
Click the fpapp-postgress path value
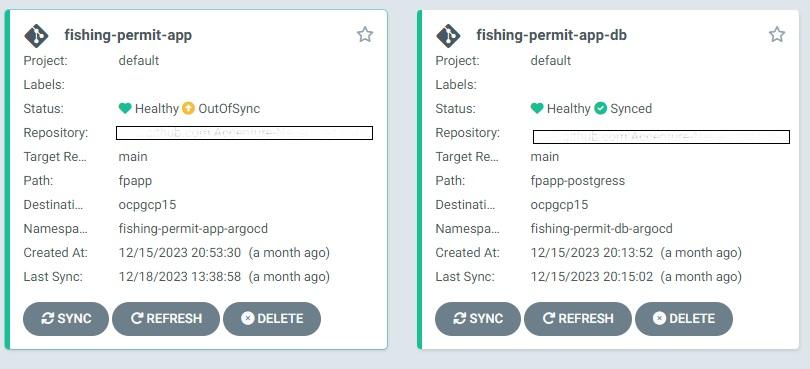click(x=578, y=181)
